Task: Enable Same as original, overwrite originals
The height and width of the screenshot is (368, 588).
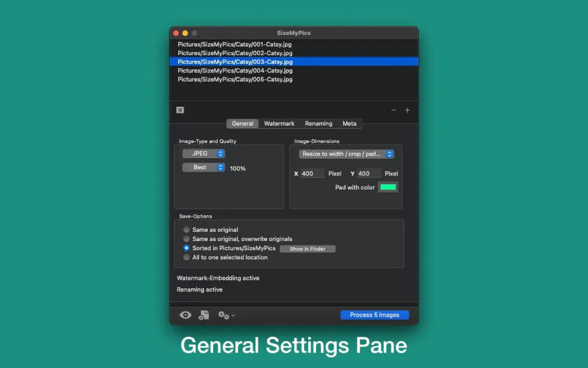Action: 186,239
